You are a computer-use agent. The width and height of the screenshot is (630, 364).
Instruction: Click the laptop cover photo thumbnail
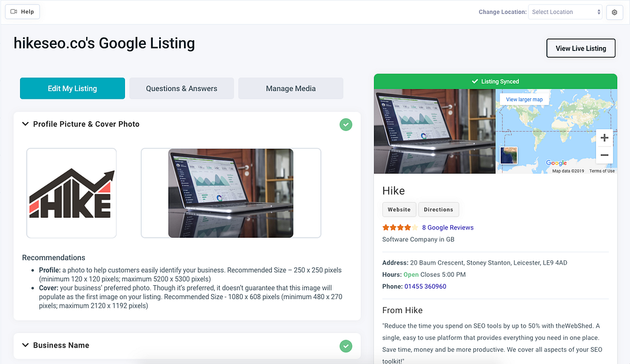[231, 194]
